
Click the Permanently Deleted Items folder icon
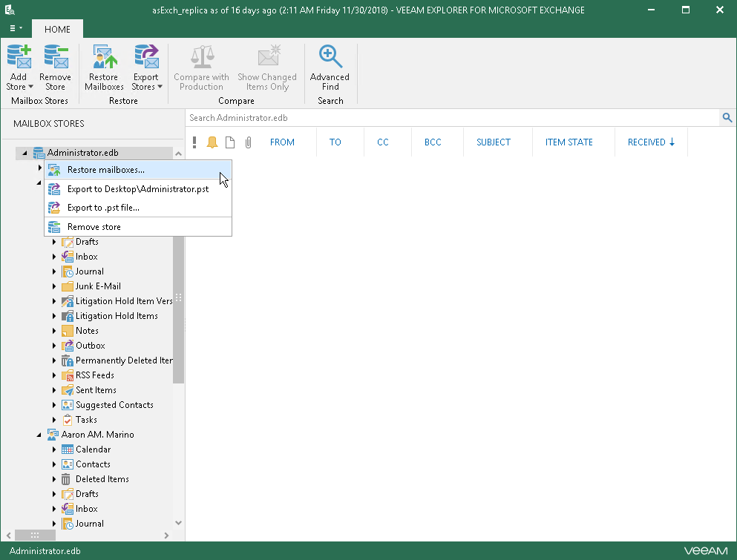(68, 360)
